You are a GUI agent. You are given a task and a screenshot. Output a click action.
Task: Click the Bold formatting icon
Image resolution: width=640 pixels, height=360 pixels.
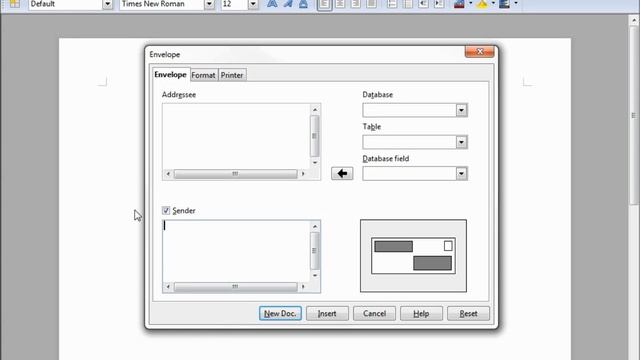(x=272, y=4)
